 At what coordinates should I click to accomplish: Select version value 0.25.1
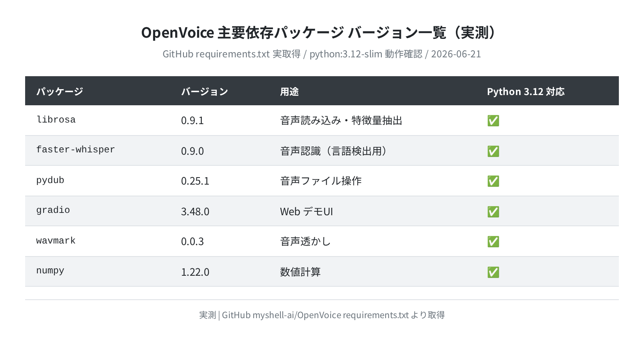[x=195, y=181]
